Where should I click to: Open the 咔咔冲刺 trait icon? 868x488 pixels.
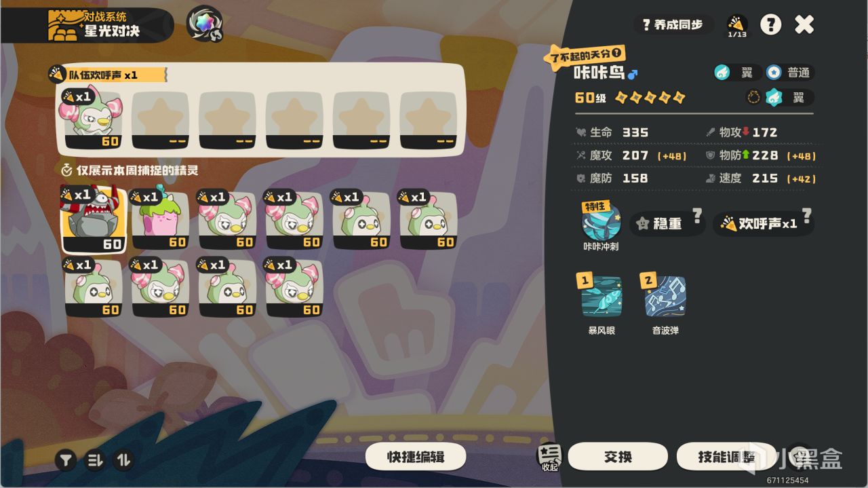pos(601,221)
